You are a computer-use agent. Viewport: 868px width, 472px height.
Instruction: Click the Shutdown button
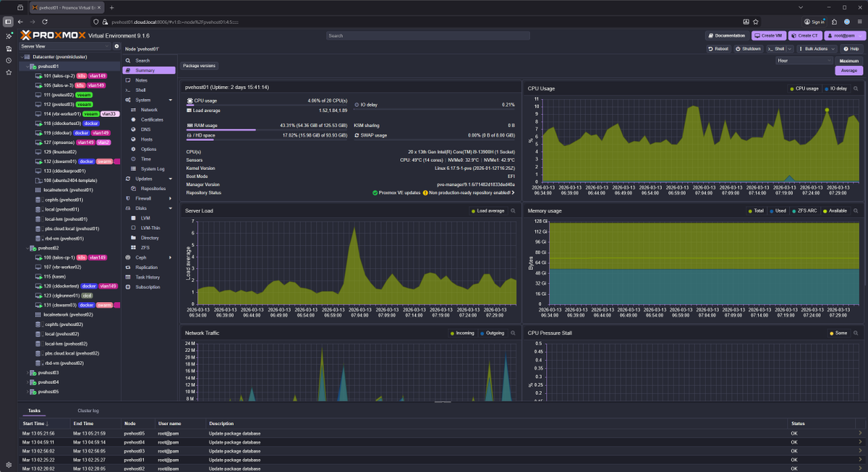[749, 48]
